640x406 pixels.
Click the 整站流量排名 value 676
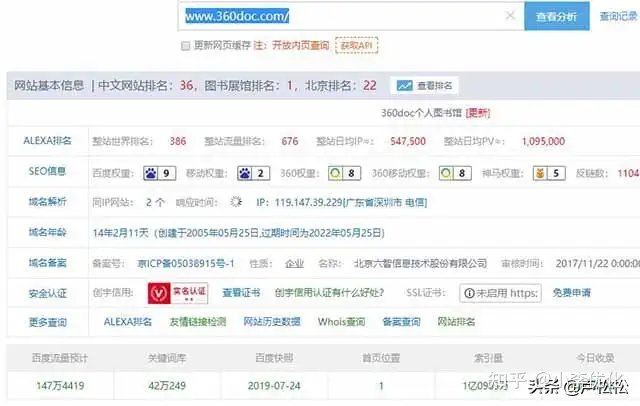(289, 141)
